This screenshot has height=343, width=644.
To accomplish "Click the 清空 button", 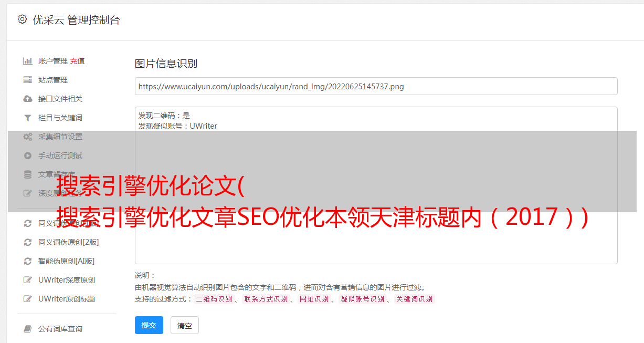I will point(185,325).
